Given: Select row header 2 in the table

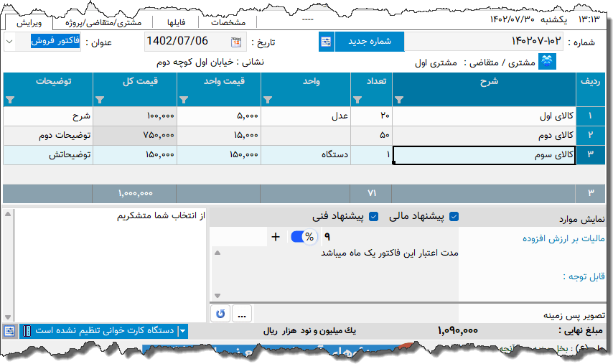Looking at the screenshot, I should tap(590, 135).
